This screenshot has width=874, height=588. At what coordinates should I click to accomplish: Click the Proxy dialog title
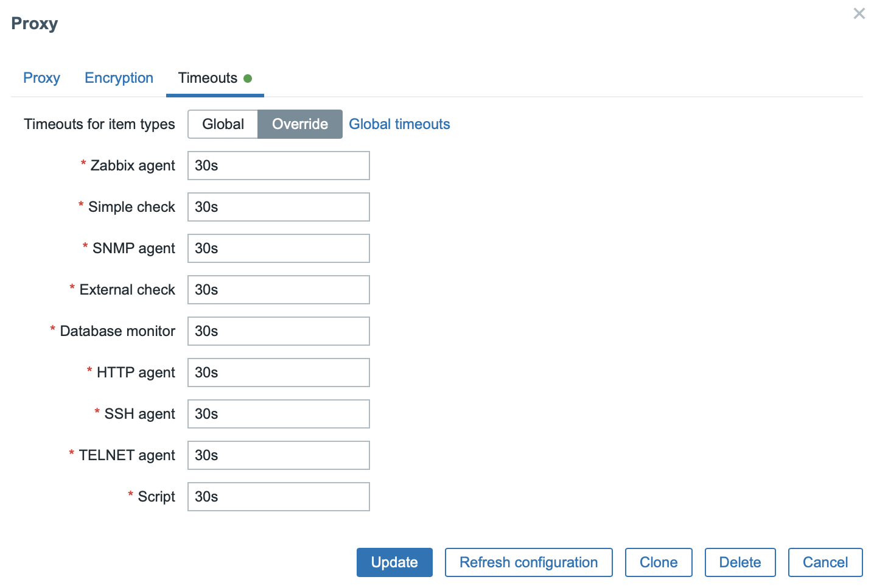pos(35,24)
